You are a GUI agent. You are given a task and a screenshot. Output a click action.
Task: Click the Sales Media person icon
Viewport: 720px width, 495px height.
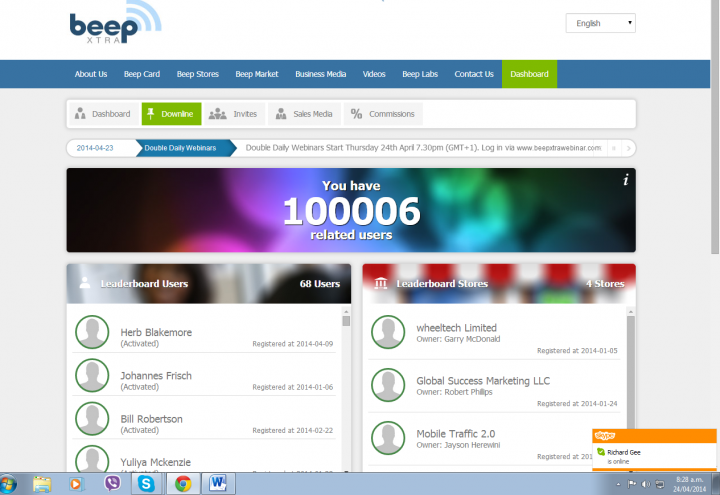tap(281, 113)
